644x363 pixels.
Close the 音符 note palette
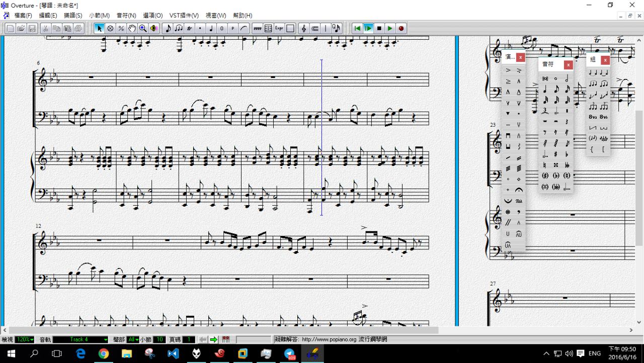[x=568, y=65]
